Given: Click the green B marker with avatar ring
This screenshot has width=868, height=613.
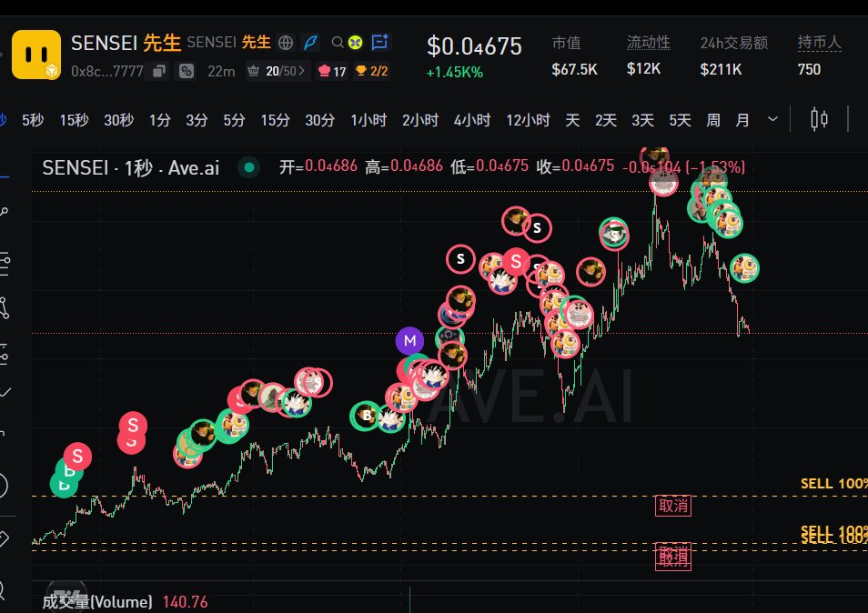Looking at the screenshot, I should coord(366,416).
